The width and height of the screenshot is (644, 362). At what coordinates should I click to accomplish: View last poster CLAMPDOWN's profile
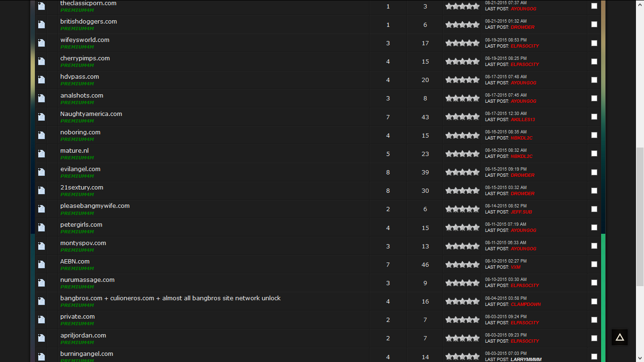pos(526,304)
